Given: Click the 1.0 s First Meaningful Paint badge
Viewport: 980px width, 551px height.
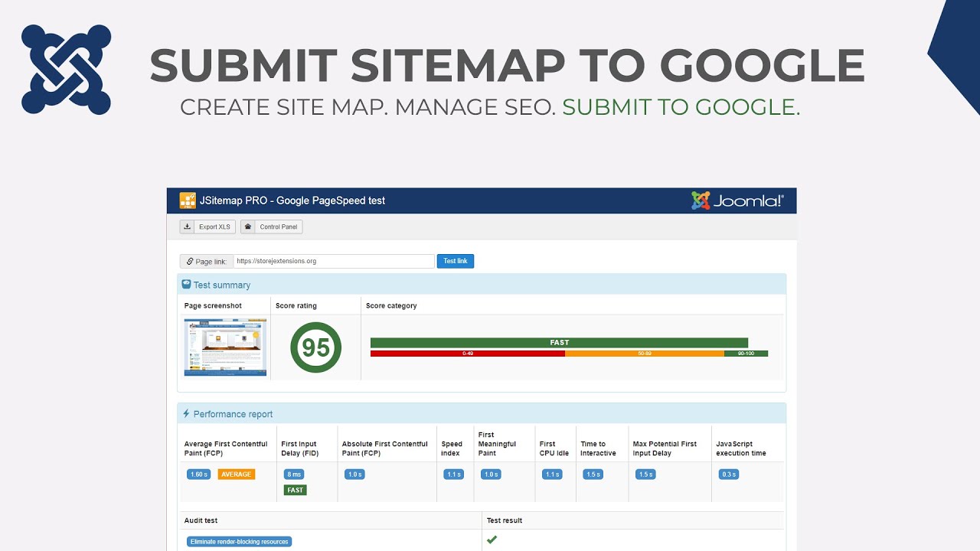Looking at the screenshot, I should (x=491, y=474).
